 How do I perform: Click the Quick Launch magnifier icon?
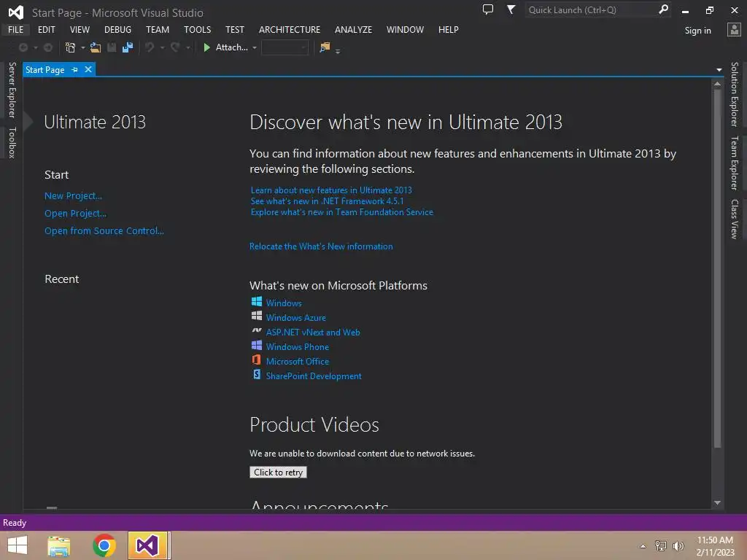click(663, 9)
